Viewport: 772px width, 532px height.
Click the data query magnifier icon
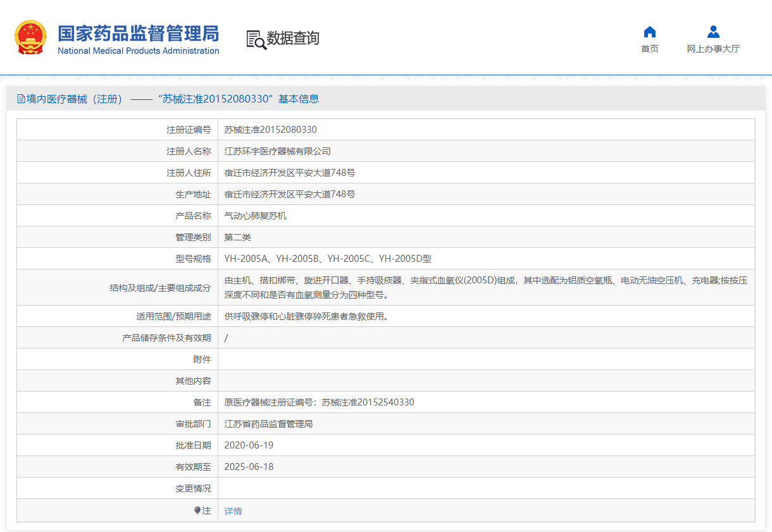(x=256, y=39)
